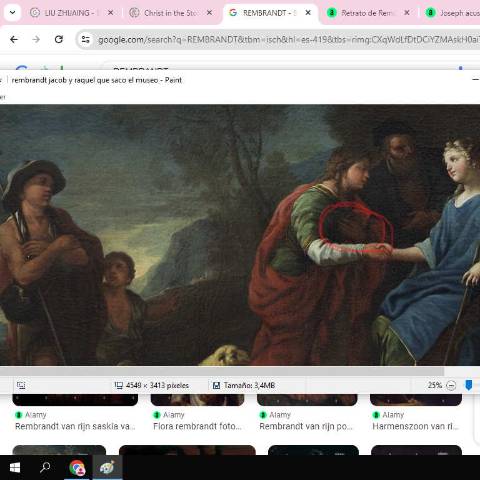Viewport: 480px width, 480px height.
Task: Switch to the Christ in the Storm tab
Action: pos(171,13)
